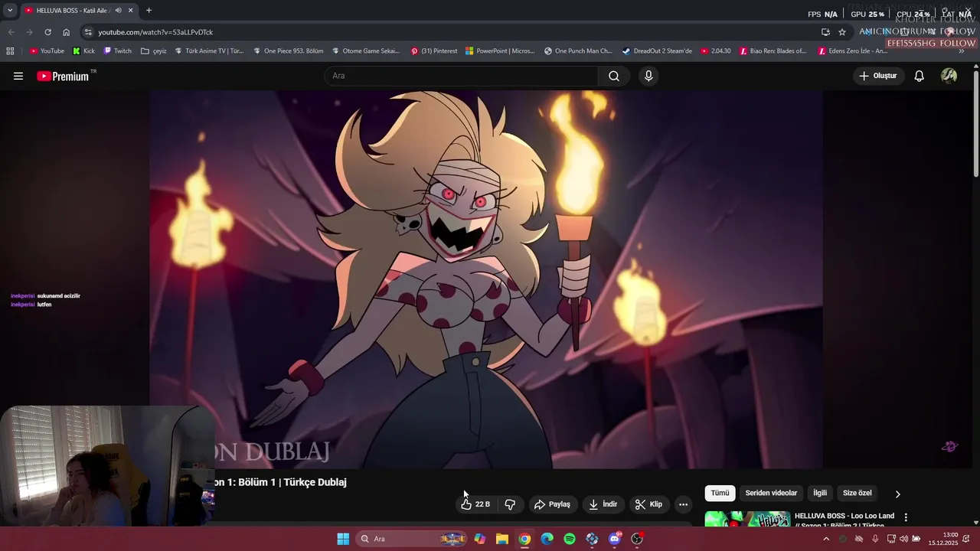This screenshot has height=551, width=980.
Task: Click the Oluştur create button
Action: coord(878,76)
